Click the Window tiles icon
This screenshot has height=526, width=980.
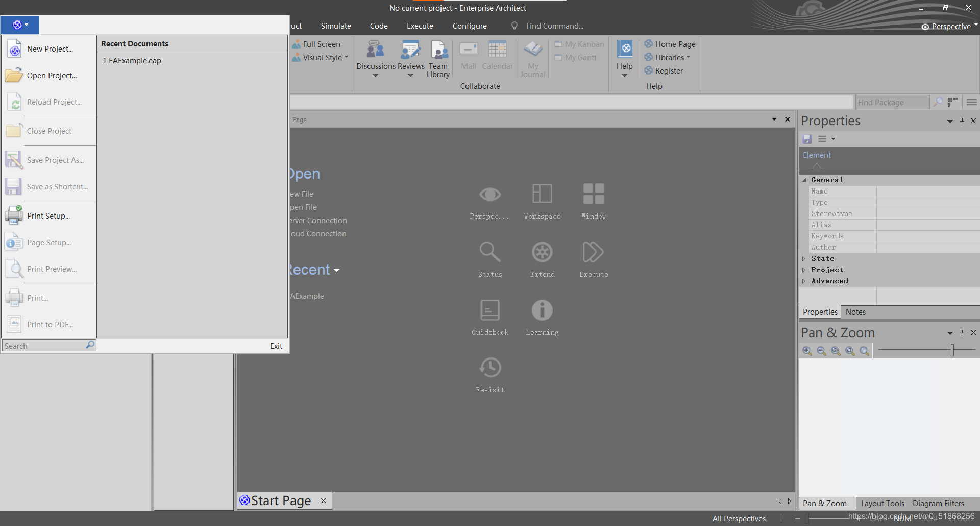pos(594,194)
